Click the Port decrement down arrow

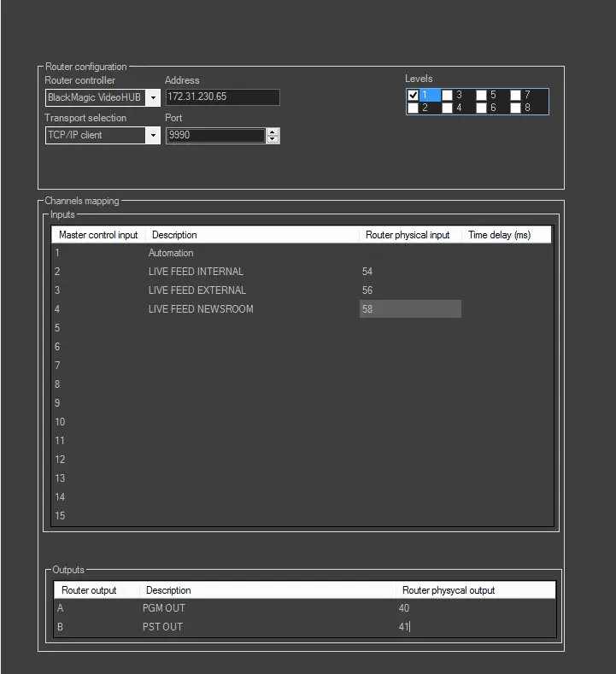[273, 139]
